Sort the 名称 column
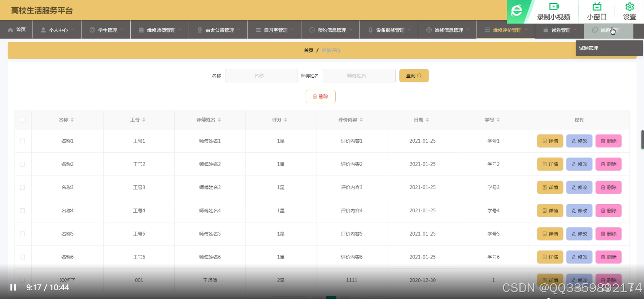The image size is (644, 299). 72,120
